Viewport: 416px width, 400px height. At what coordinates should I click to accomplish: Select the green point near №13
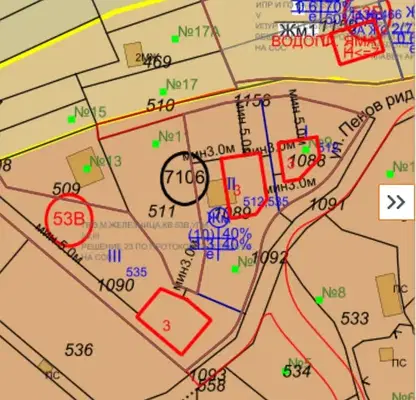tap(87, 169)
